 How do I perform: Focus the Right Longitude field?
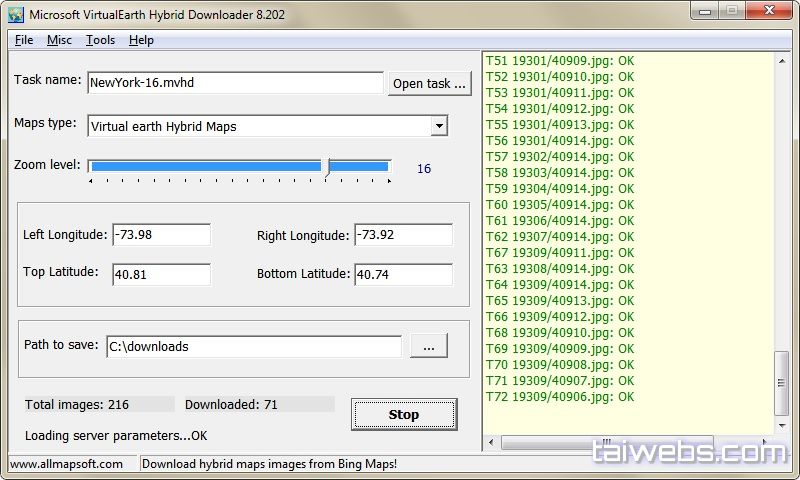pos(403,235)
